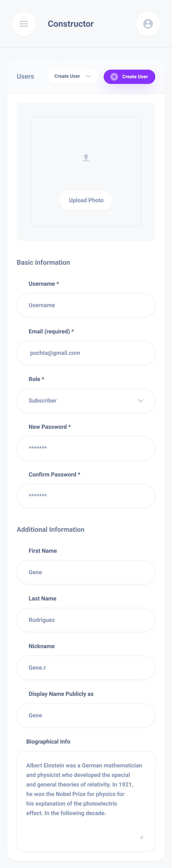Select the Users section title

25,77
